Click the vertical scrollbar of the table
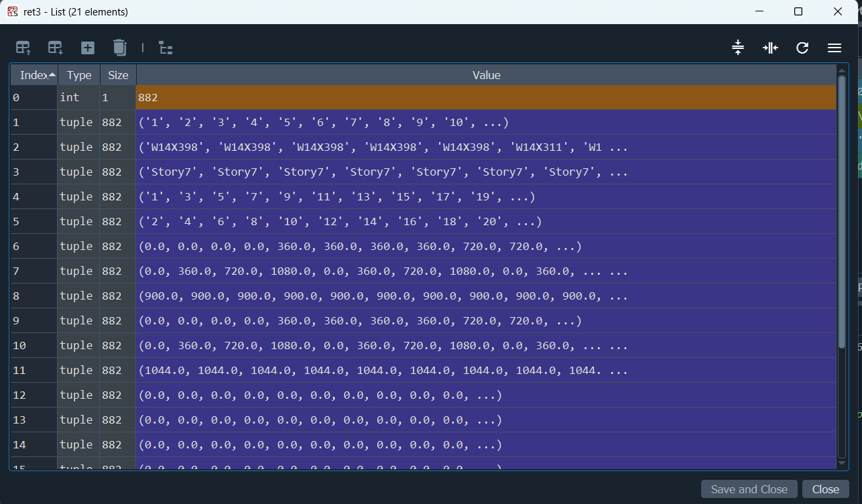 tap(842, 214)
